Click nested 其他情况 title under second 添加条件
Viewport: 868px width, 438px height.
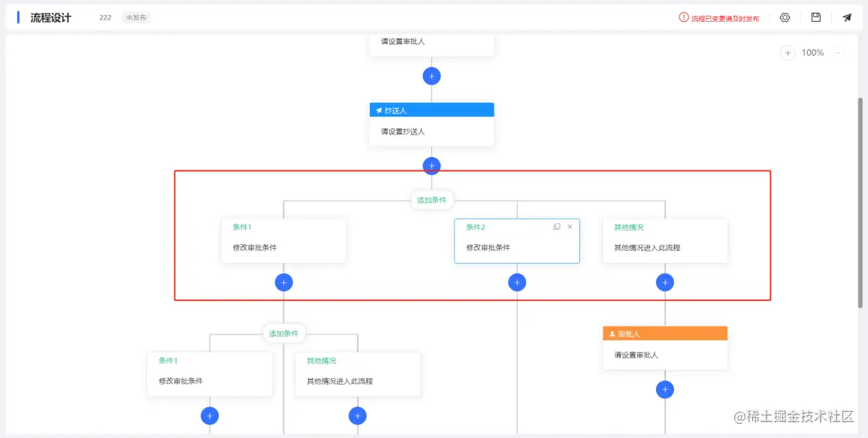[322, 361]
